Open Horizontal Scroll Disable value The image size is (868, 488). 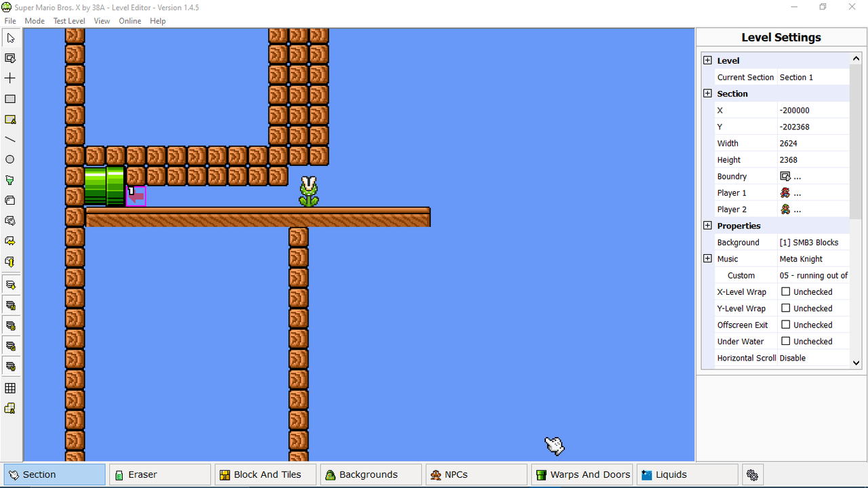pyautogui.click(x=813, y=358)
